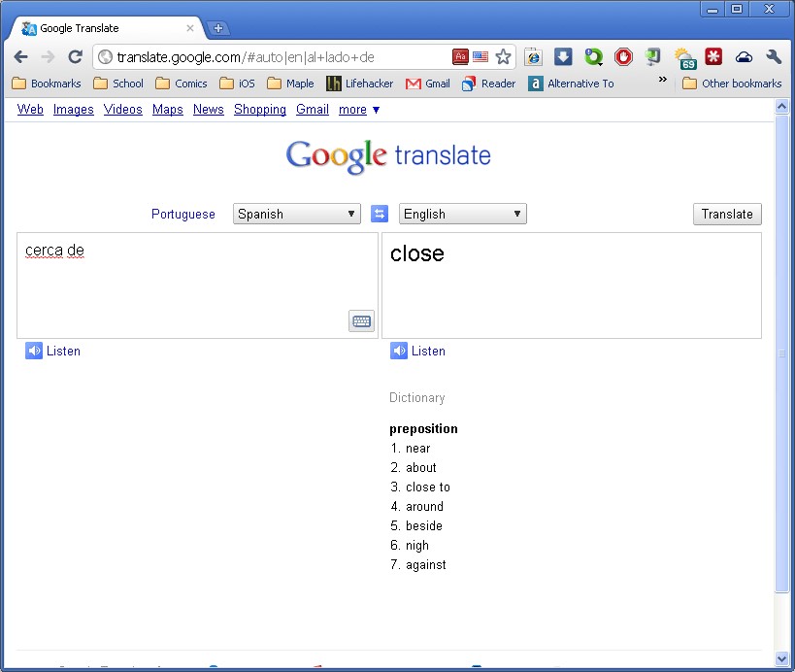Open the Spanish source language dropdown
The image size is (795, 672).
(x=296, y=213)
